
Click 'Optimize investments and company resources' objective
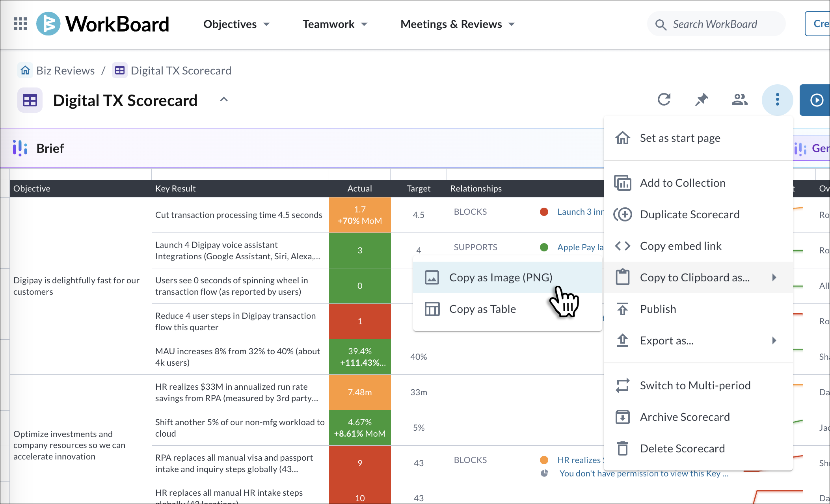pyautogui.click(x=69, y=445)
